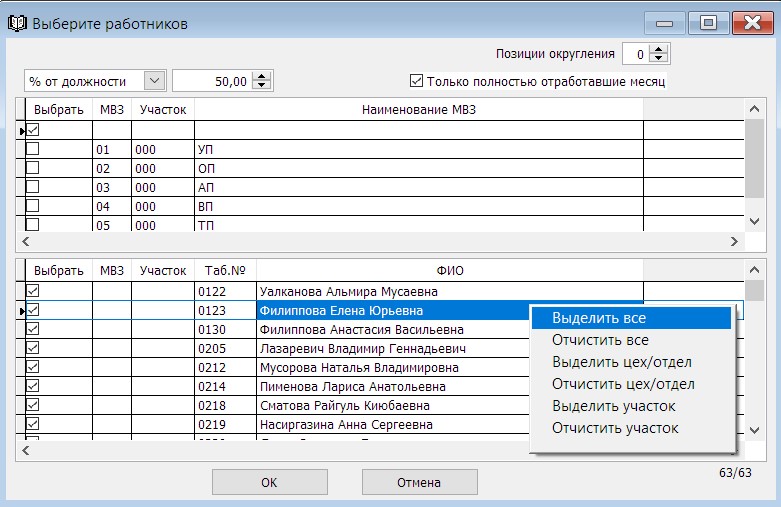Click the book icon in title bar

coord(17,22)
